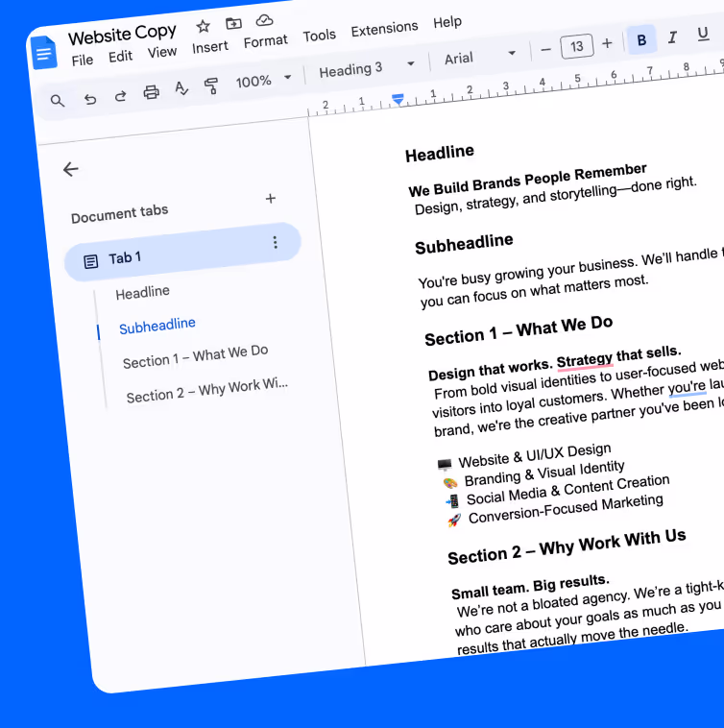
Task: Decrease font size with minus
Action: tap(545, 49)
